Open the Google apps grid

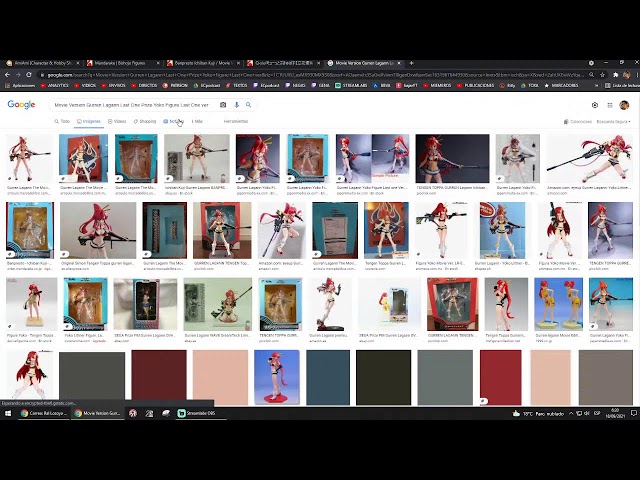(x=610, y=105)
